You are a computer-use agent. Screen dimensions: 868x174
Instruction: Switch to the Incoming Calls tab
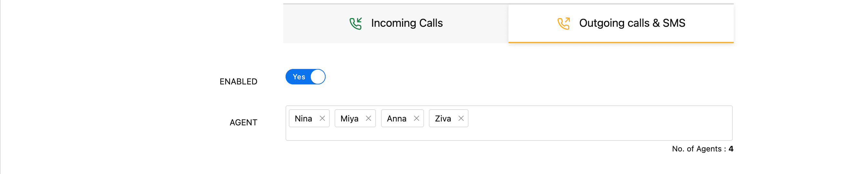396,24
